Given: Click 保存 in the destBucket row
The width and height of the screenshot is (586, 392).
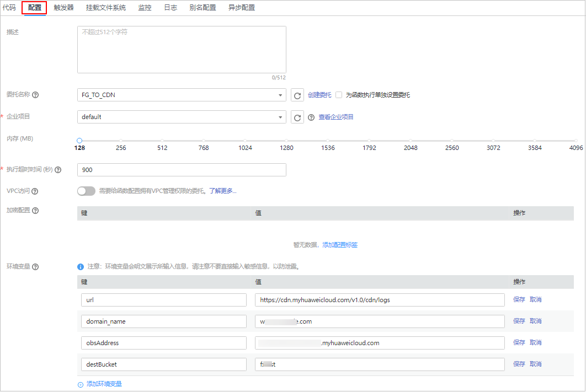Looking at the screenshot, I should tap(519, 364).
